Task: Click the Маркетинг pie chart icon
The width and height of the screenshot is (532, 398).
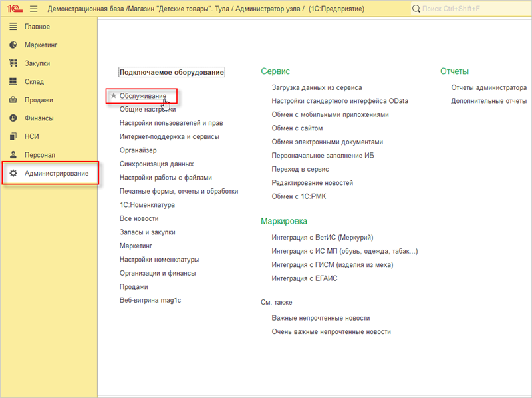Action: 13,45
